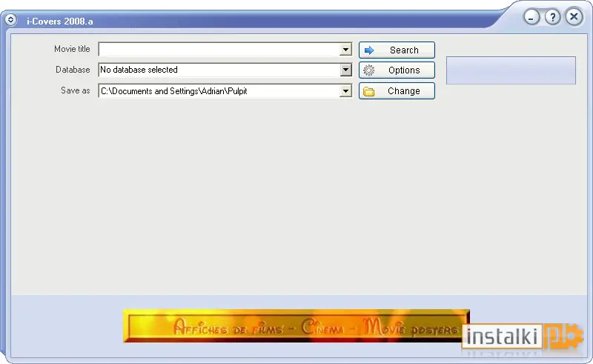Click the gear icon on Options

[368, 70]
